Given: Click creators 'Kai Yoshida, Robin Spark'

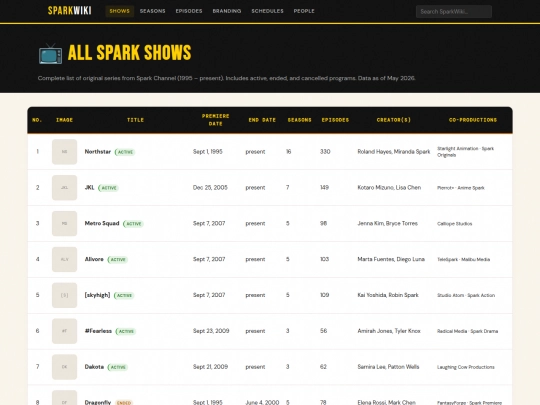Looking at the screenshot, I should click(x=388, y=295).
